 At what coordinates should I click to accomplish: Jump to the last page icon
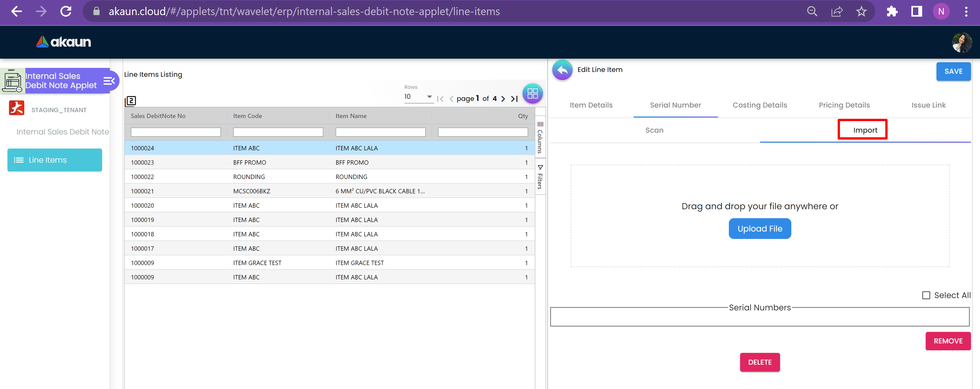514,99
